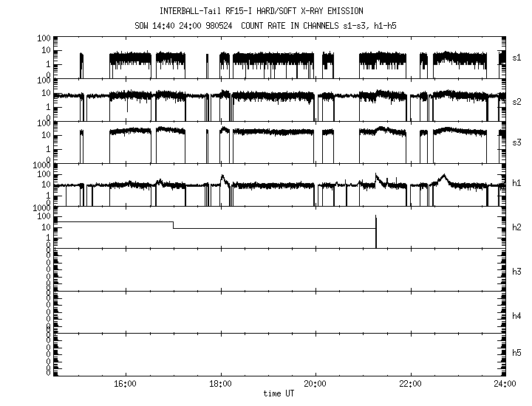This screenshot has height=406, width=532.
Task: Click the h5 channel label
Action: click(517, 353)
